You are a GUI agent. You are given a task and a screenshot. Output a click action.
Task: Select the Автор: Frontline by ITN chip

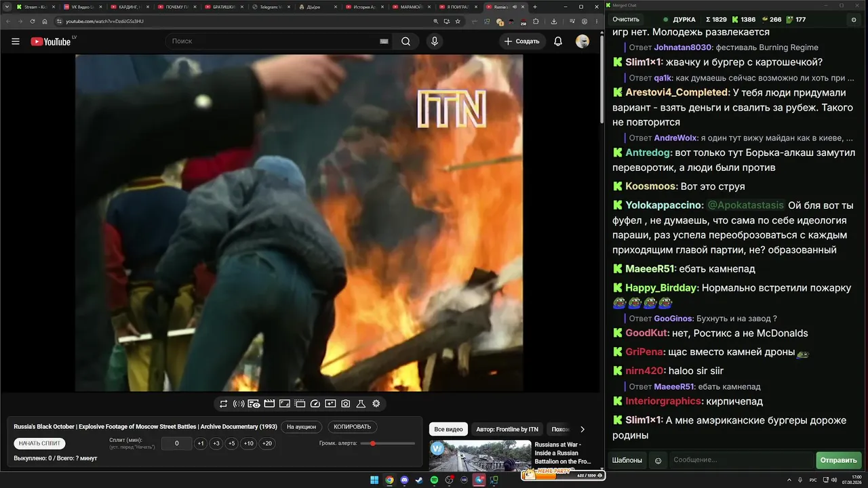coord(507,429)
